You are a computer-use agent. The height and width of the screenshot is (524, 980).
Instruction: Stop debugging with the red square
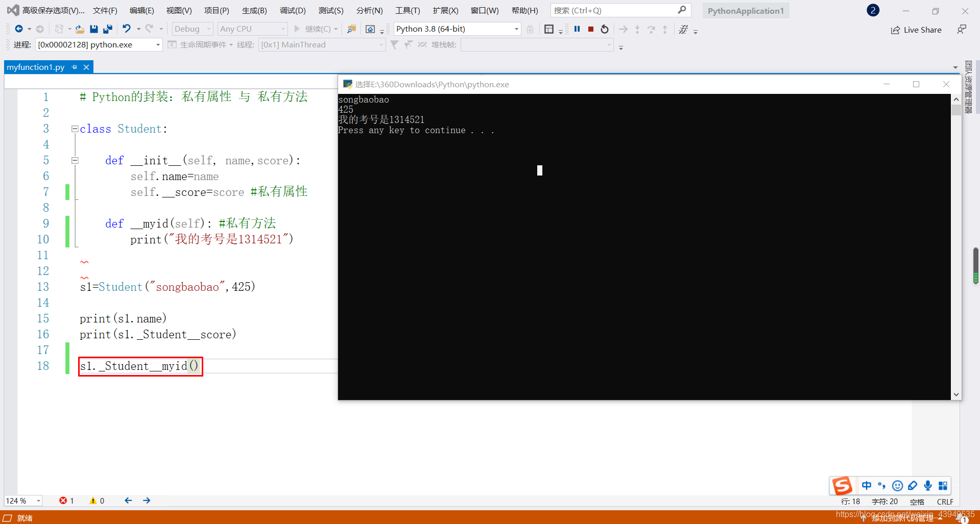[x=591, y=29]
